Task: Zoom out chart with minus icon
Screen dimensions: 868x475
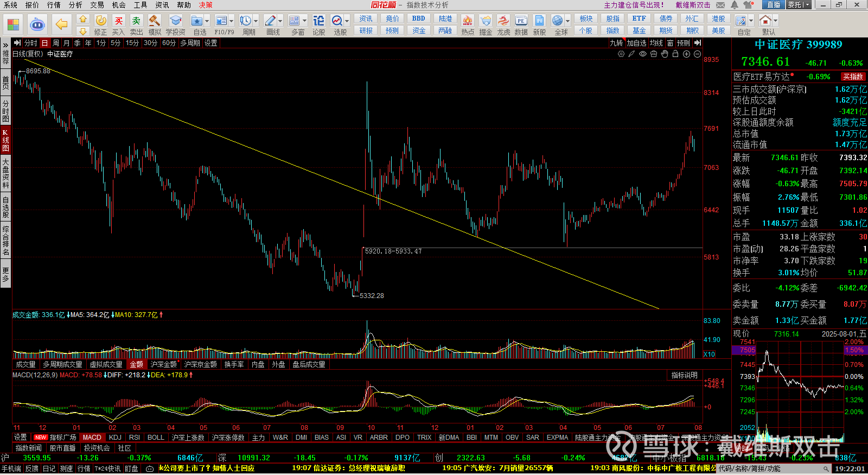Action: point(697,54)
